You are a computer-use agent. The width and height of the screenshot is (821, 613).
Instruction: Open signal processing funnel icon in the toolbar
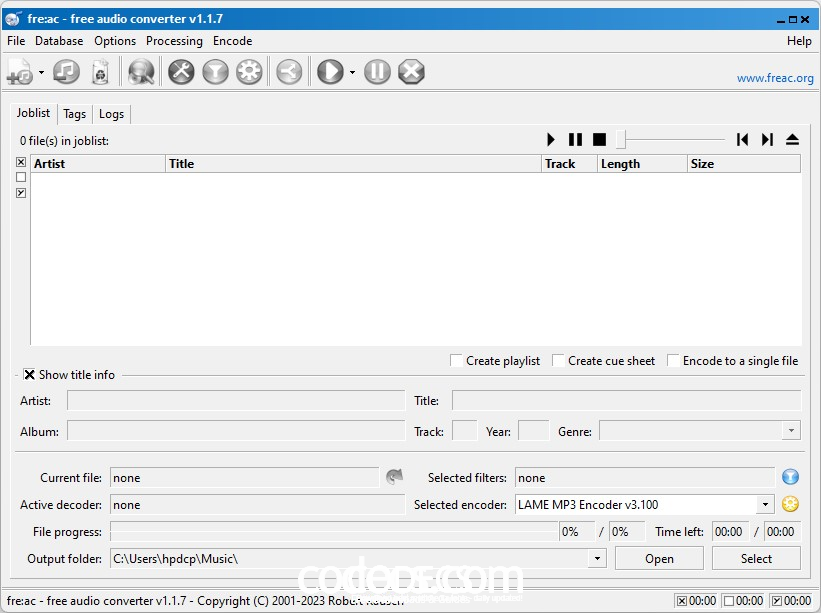click(215, 72)
